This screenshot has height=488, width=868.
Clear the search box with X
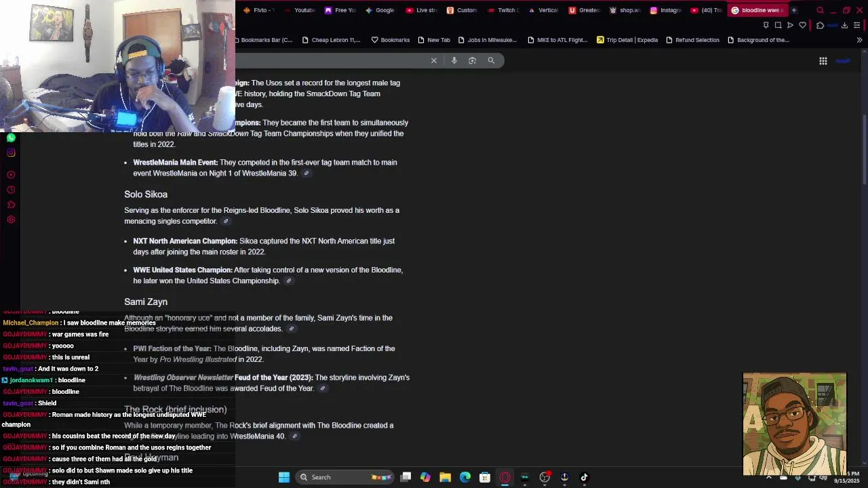[434, 60]
